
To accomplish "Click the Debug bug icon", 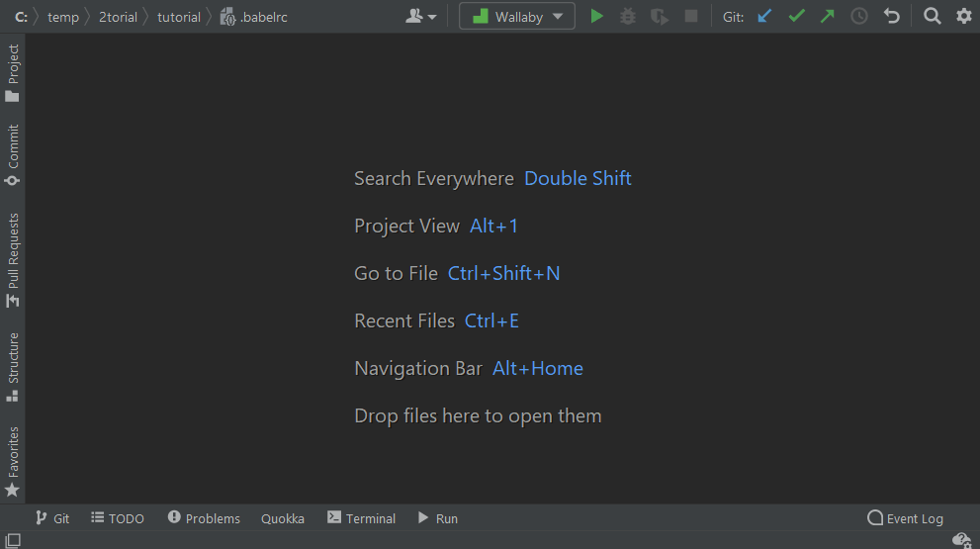I will click(627, 17).
